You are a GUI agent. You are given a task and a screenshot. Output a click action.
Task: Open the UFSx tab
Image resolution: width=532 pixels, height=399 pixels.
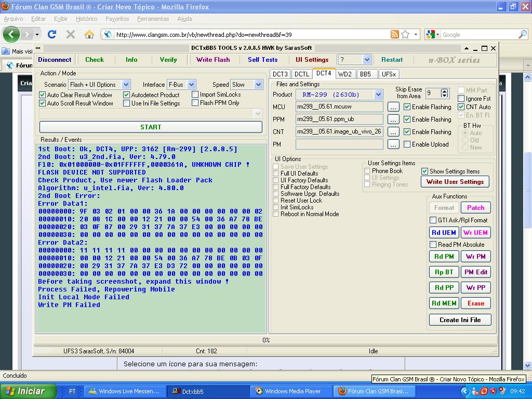[x=389, y=74]
